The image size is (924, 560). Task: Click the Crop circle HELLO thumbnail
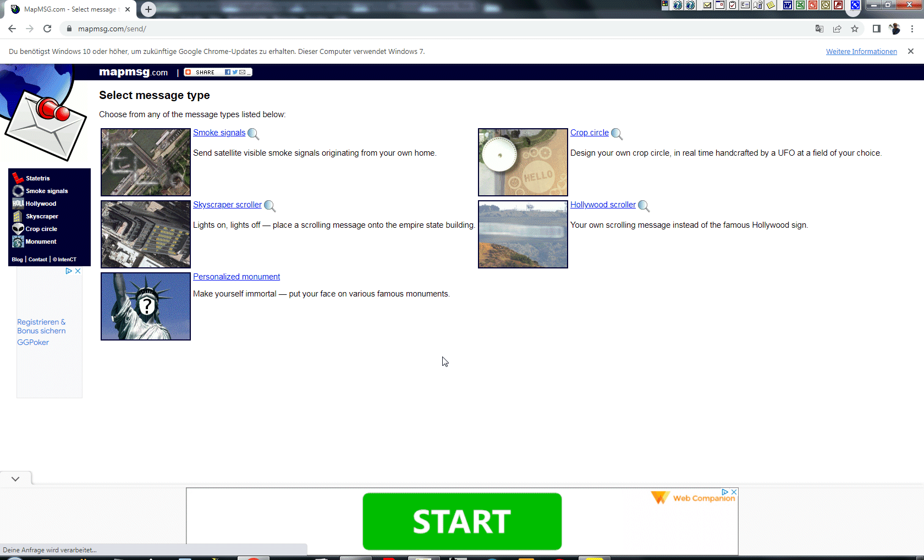click(523, 162)
